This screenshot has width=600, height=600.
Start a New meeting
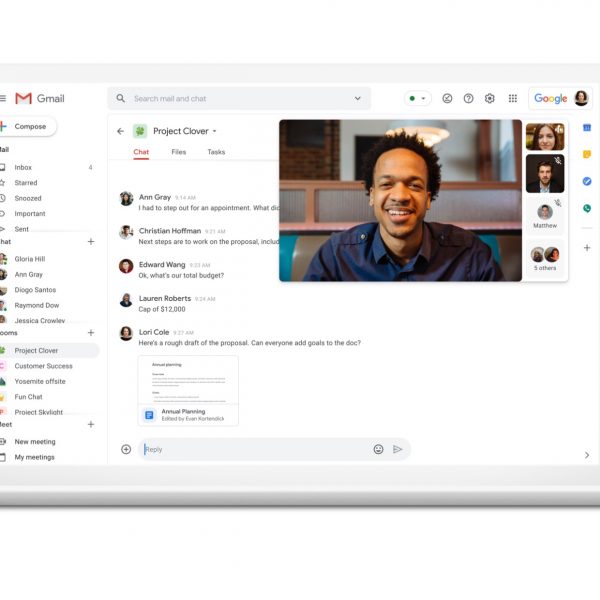click(x=35, y=441)
